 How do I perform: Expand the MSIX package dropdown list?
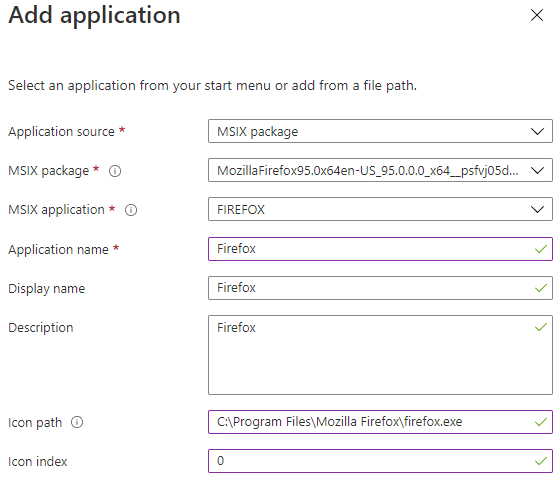click(380, 170)
